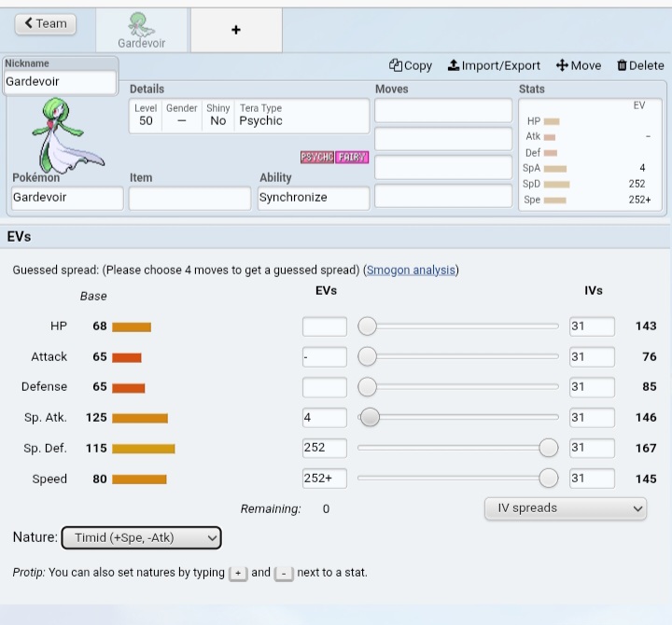The height and width of the screenshot is (625, 672).
Task: Click the Sp. Atk. IV input box
Action: tap(592, 418)
